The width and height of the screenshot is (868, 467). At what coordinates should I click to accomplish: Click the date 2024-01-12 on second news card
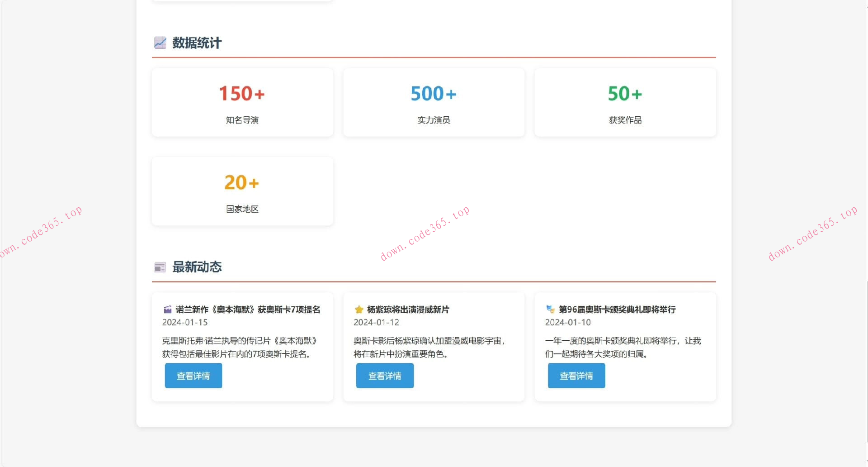click(x=376, y=322)
